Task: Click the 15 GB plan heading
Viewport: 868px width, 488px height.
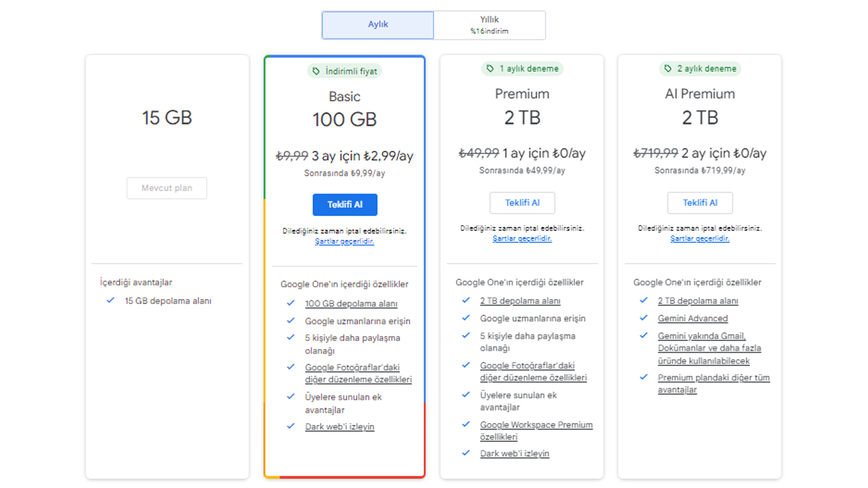Action: pyautogui.click(x=167, y=118)
